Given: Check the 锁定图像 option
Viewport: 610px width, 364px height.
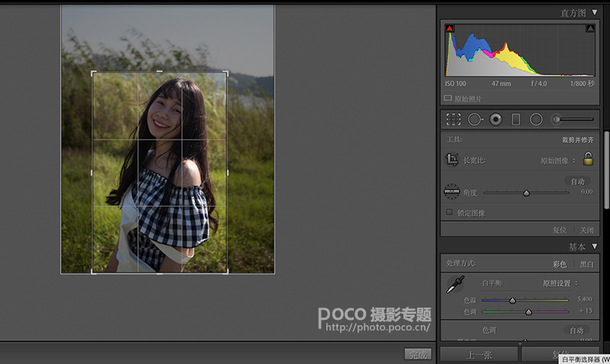Looking at the screenshot, I should 449,212.
